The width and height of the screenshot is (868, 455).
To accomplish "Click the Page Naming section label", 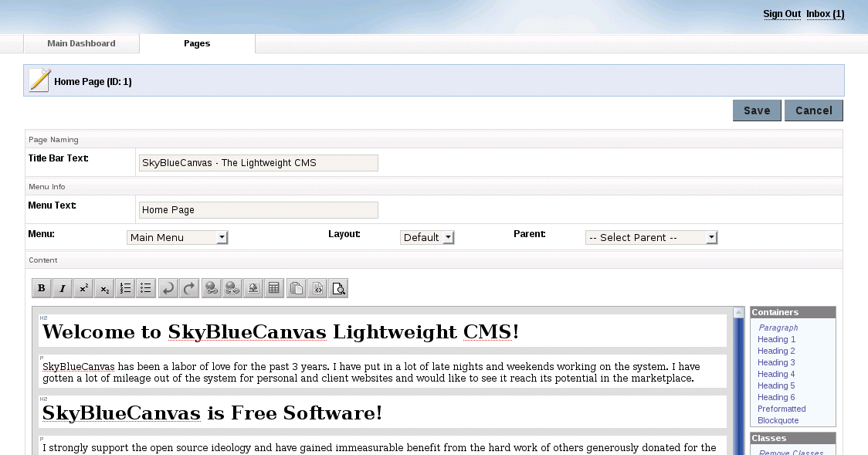I will coord(54,140).
